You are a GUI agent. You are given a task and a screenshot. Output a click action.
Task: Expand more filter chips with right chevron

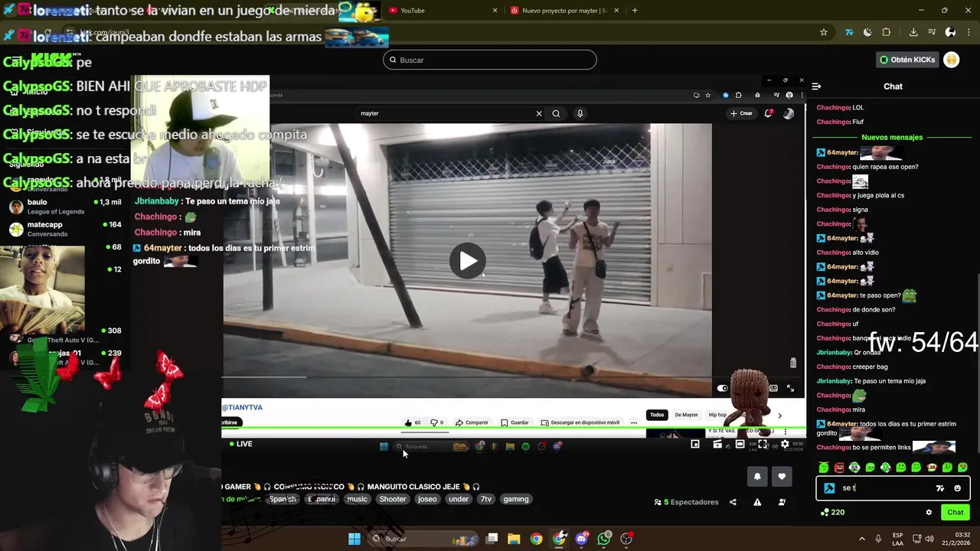pyautogui.click(x=779, y=416)
